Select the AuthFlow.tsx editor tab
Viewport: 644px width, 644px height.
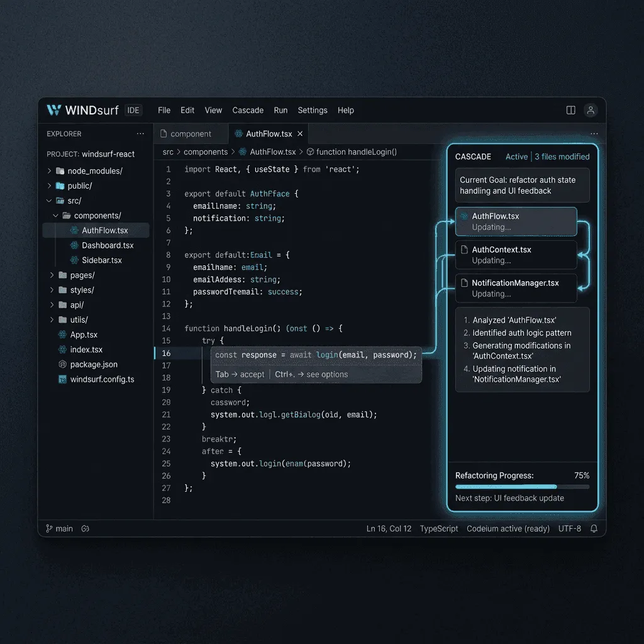[x=269, y=134]
